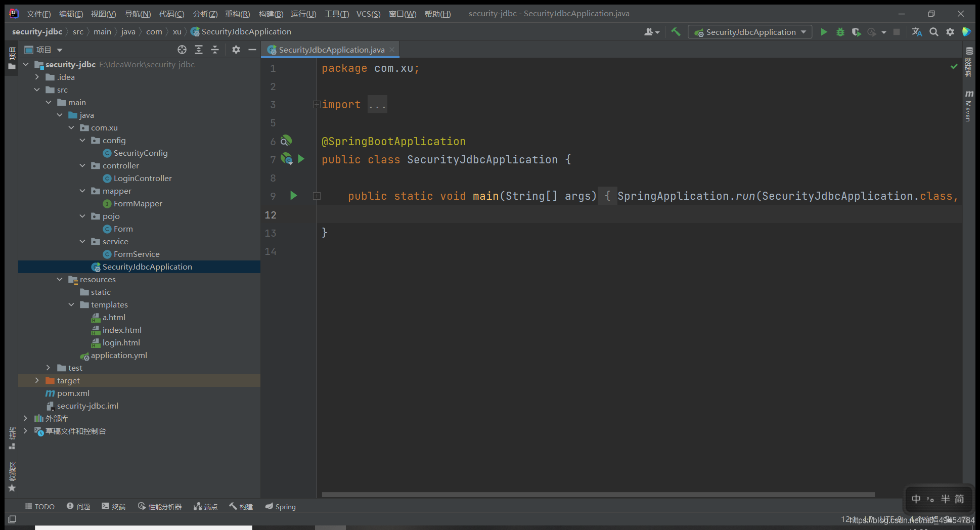The width and height of the screenshot is (980, 530).
Task: Open the database tool window
Action: tap(968, 62)
